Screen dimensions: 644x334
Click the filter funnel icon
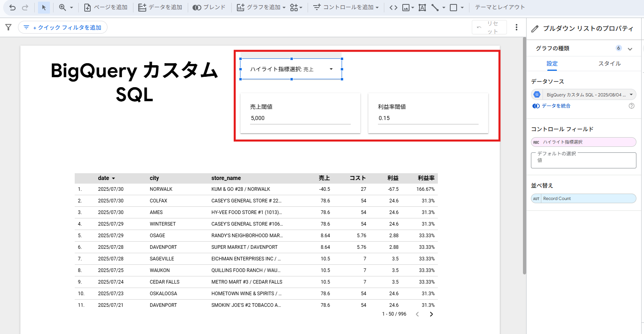(8, 27)
